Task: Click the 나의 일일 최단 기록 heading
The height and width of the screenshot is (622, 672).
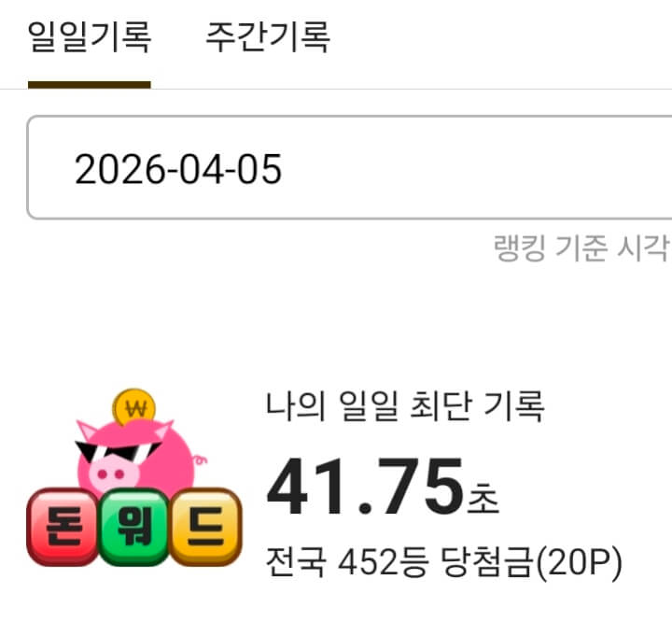Action: coord(405,406)
